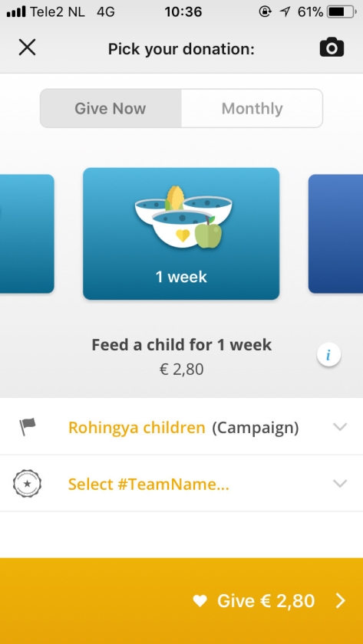Image resolution: width=363 pixels, height=644 pixels.
Task: Tap the heart icon on Give button
Action: click(200, 601)
